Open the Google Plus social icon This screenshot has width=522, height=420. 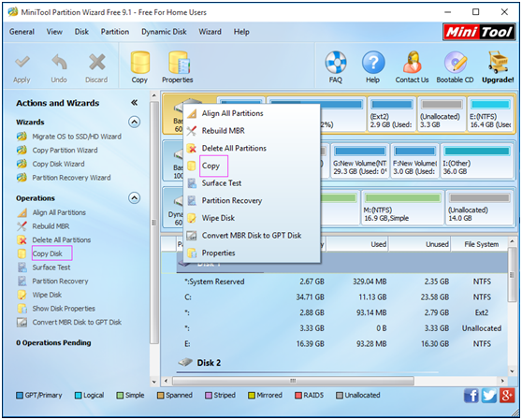pyautogui.click(x=507, y=396)
